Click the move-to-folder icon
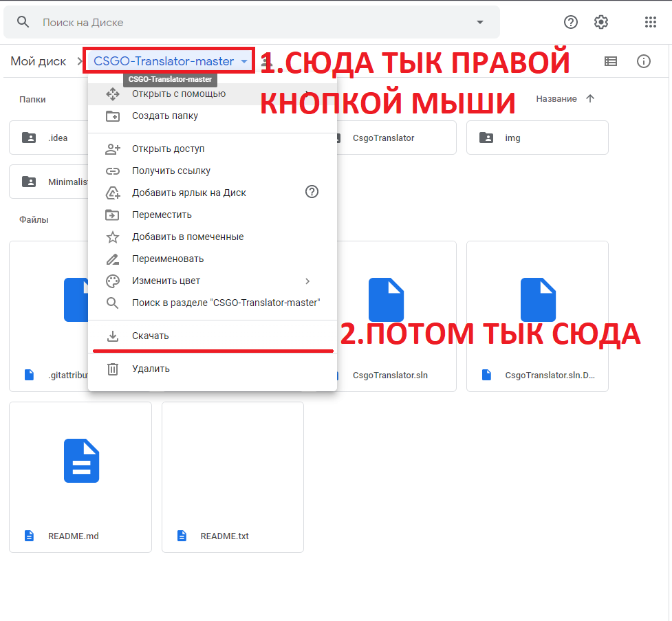This screenshot has width=672, height=621. coord(112,215)
